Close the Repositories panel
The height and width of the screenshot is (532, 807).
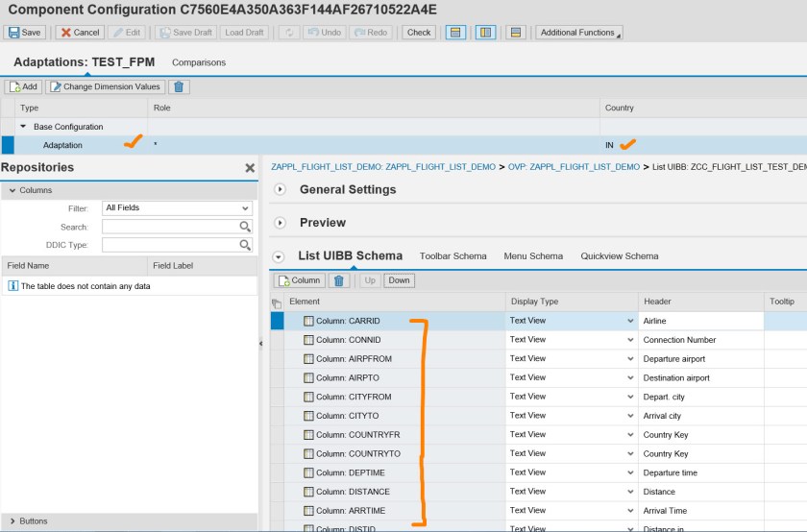tap(250, 168)
